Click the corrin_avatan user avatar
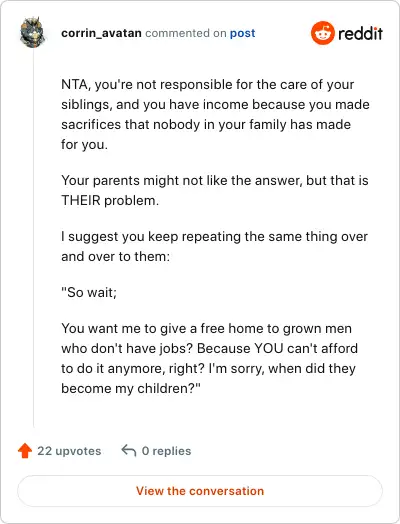Image resolution: width=400 pixels, height=524 pixels. [32, 32]
